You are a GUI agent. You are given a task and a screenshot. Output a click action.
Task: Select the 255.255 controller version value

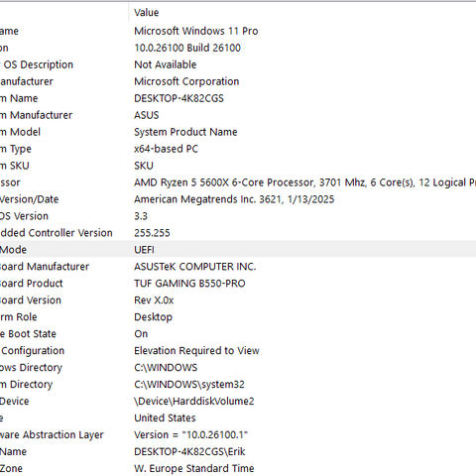pos(152,233)
